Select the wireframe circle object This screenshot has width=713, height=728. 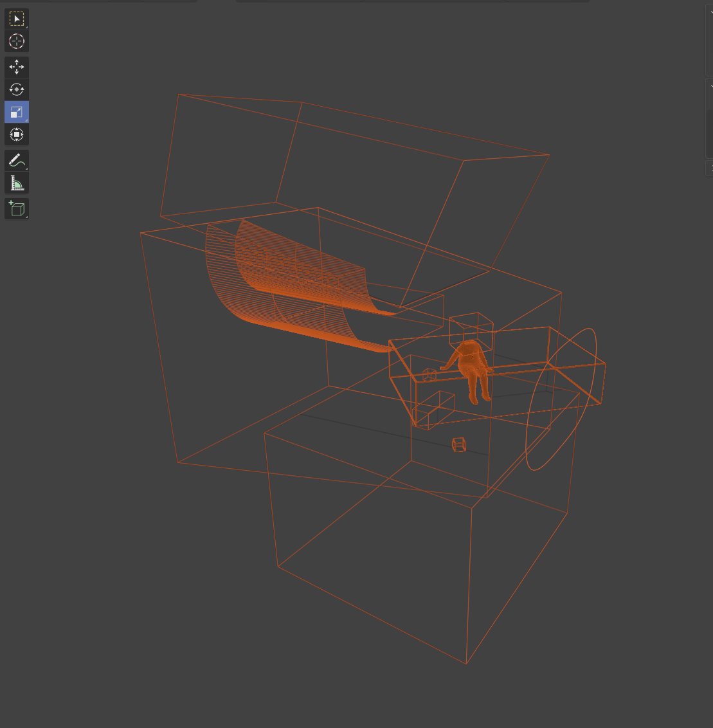[x=561, y=399]
